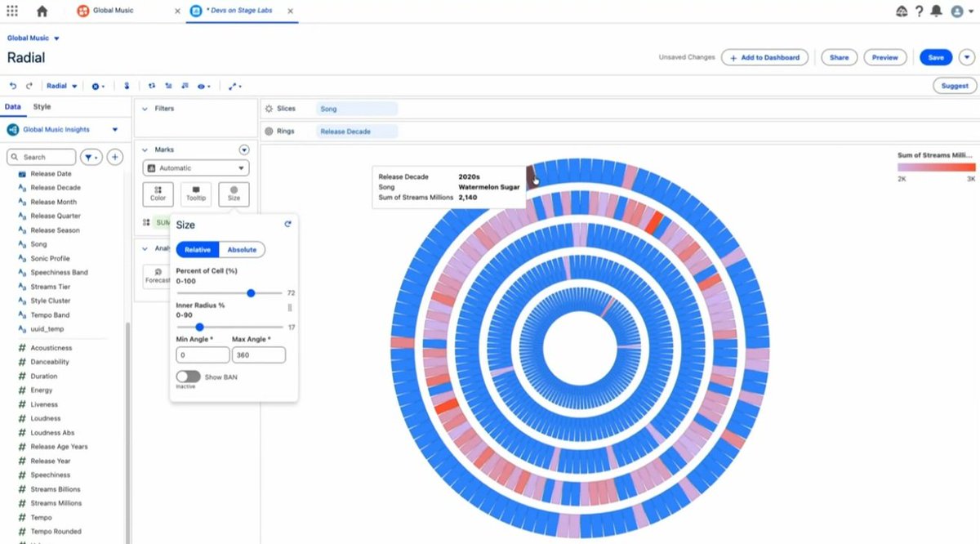Click the field Search box
Image resolution: width=980 pixels, height=544 pixels.
[42, 157]
